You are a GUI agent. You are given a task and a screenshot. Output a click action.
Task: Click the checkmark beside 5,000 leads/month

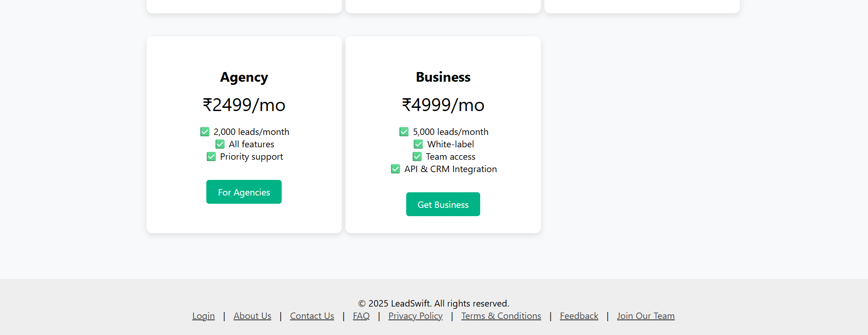click(x=404, y=132)
